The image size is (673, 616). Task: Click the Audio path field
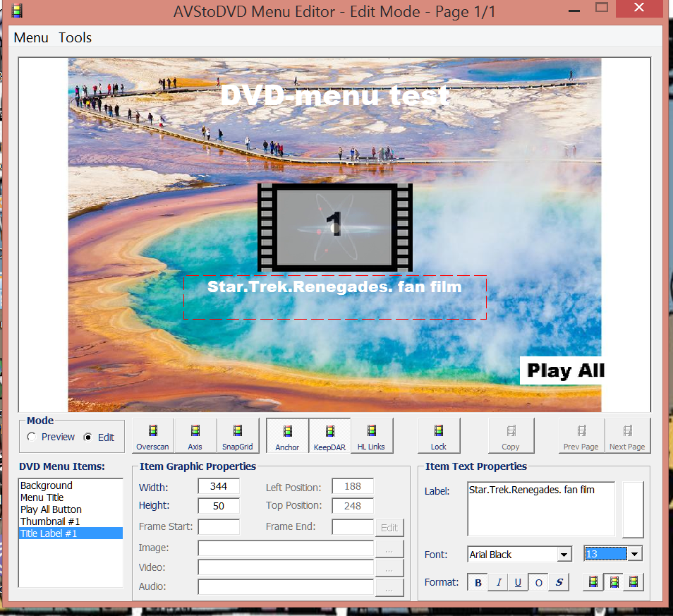[x=286, y=587]
